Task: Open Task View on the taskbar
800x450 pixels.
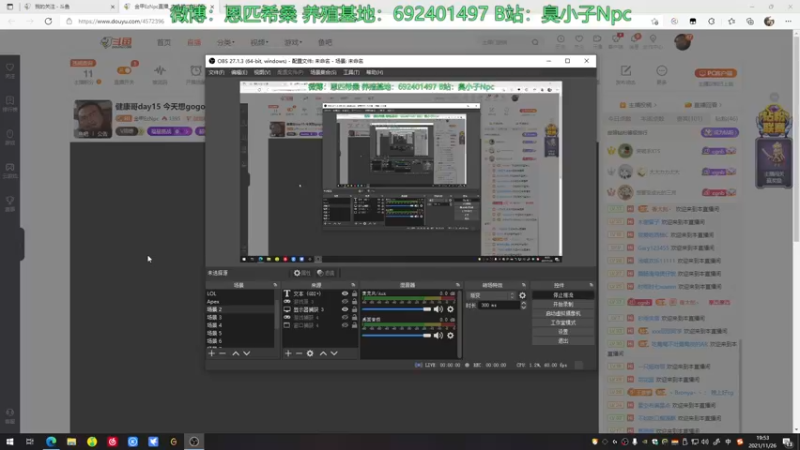Action: 30,442
